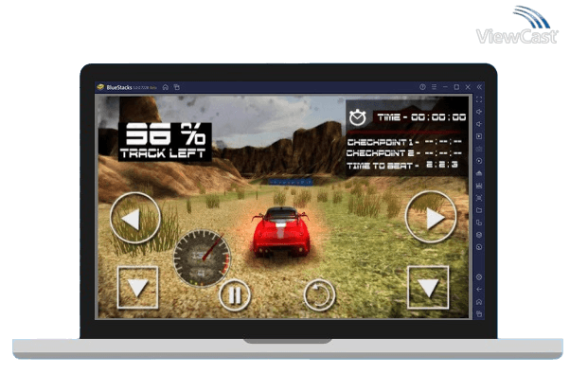Take a screenshot from side toolbar
This screenshot has height=392, width=570.
click(479, 198)
